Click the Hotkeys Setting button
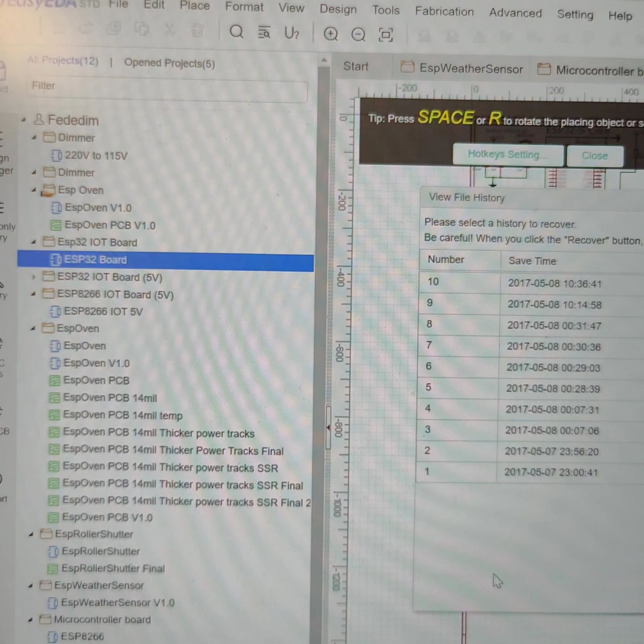Screen dimensions: 644x644 point(508,155)
